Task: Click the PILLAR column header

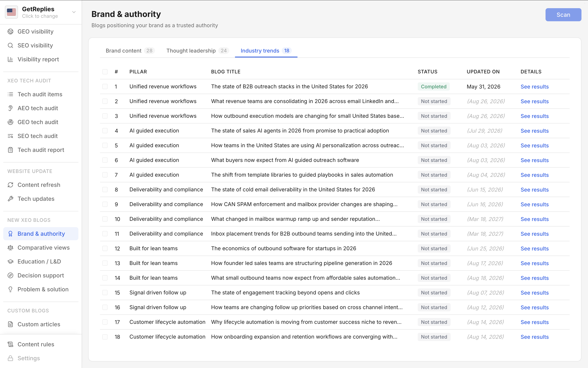Action: 138,72
